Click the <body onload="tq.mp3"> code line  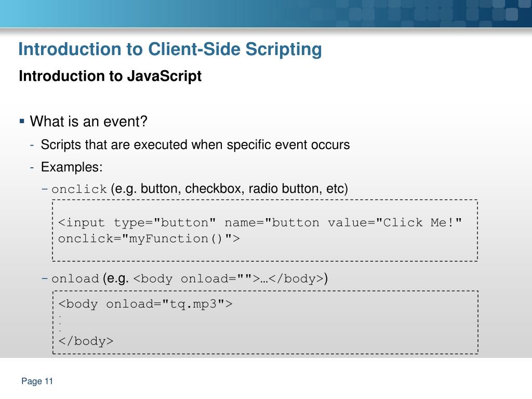pos(145,304)
